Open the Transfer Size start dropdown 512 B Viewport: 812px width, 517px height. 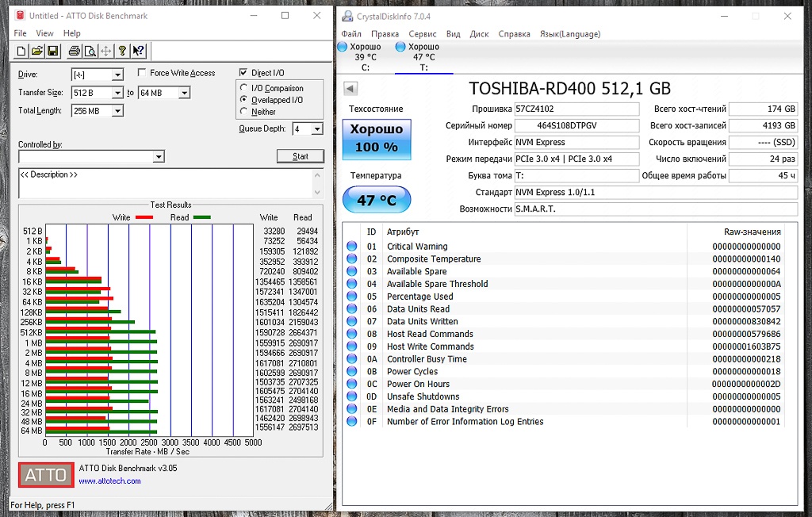pyautogui.click(x=118, y=94)
